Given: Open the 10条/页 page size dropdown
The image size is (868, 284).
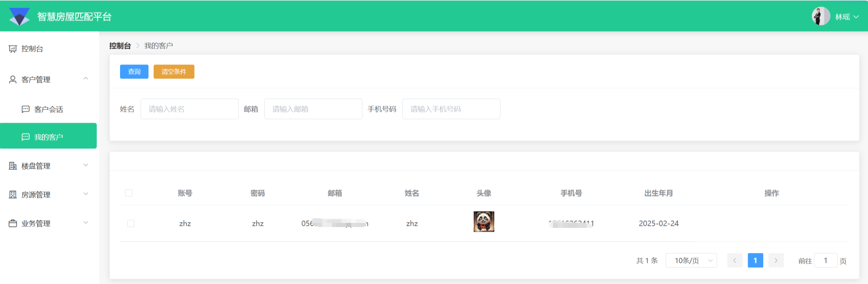Looking at the screenshot, I should (x=691, y=260).
